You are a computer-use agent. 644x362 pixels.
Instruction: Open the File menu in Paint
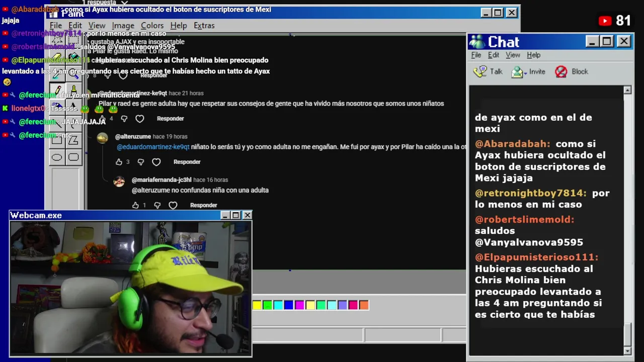(56, 25)
